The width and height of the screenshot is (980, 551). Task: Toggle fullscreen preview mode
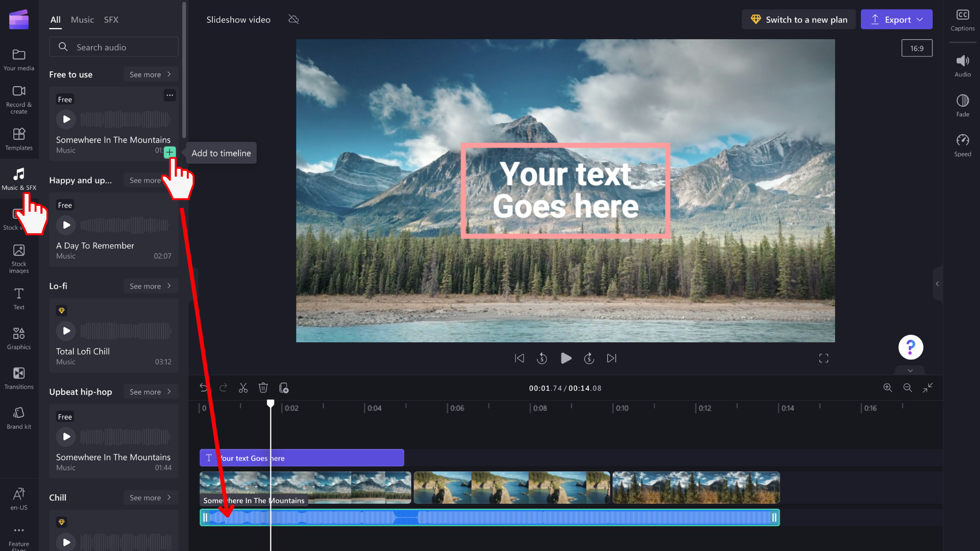coord(823,359)
